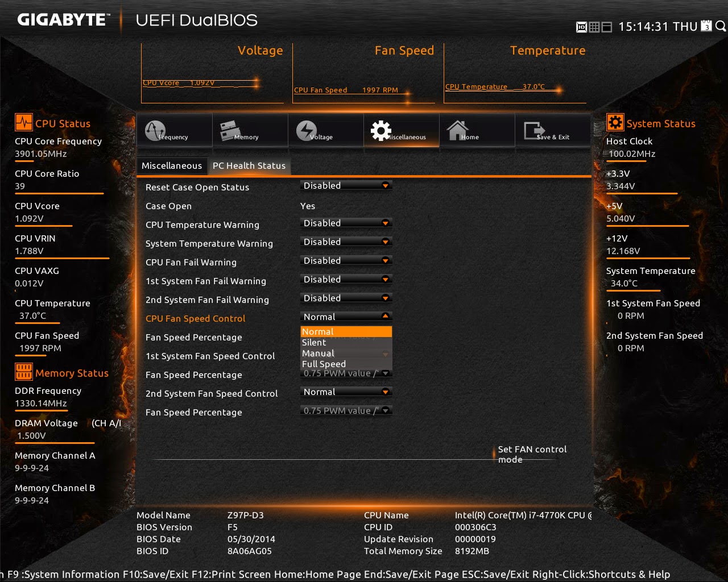Click CPU Fan Speed graph reading 1997 RPM
728x582 pixels.
(346, 90)
